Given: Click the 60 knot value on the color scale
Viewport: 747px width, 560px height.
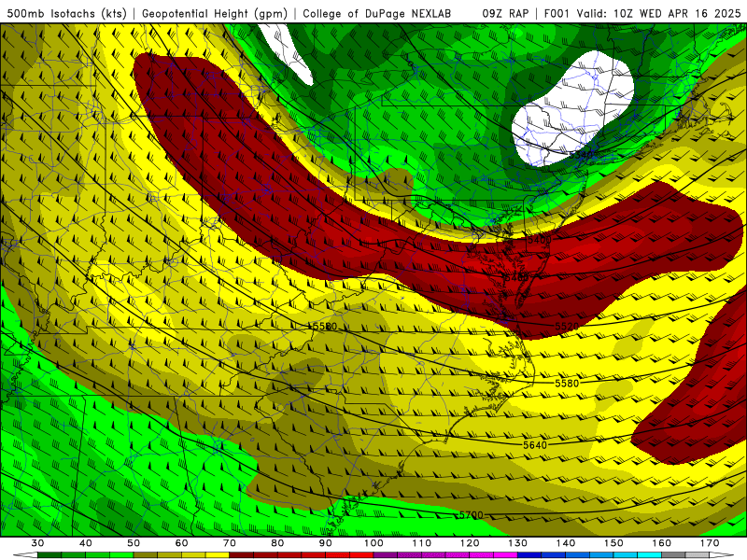Looking at the screenshot, I should (x=181, y=543).
